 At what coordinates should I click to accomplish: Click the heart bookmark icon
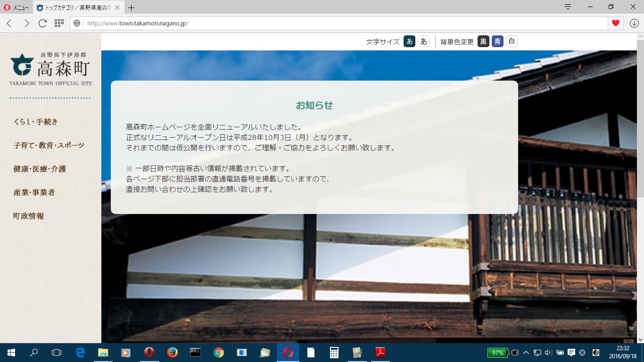pyautogui.click(x=615, y=23)
